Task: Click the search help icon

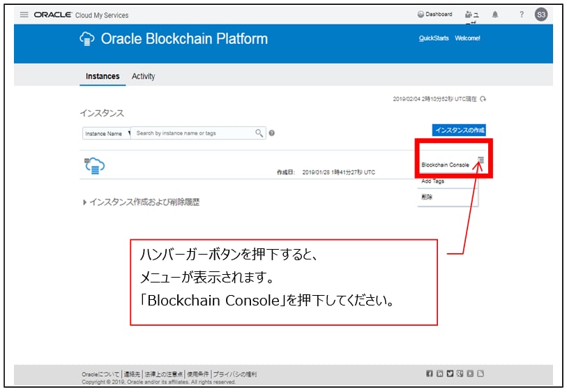Action: pos(271,133)
